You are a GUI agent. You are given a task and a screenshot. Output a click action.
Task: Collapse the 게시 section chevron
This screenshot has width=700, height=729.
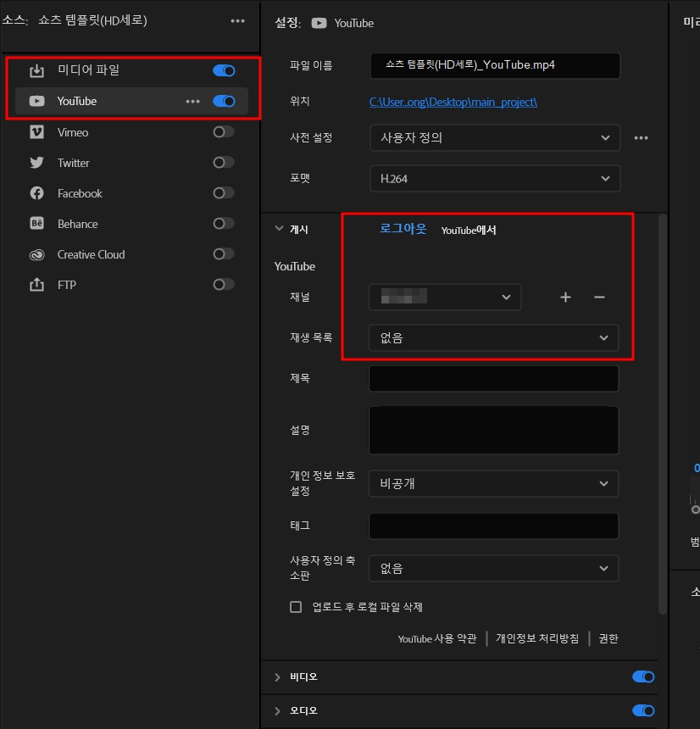[x=279, y=228]
